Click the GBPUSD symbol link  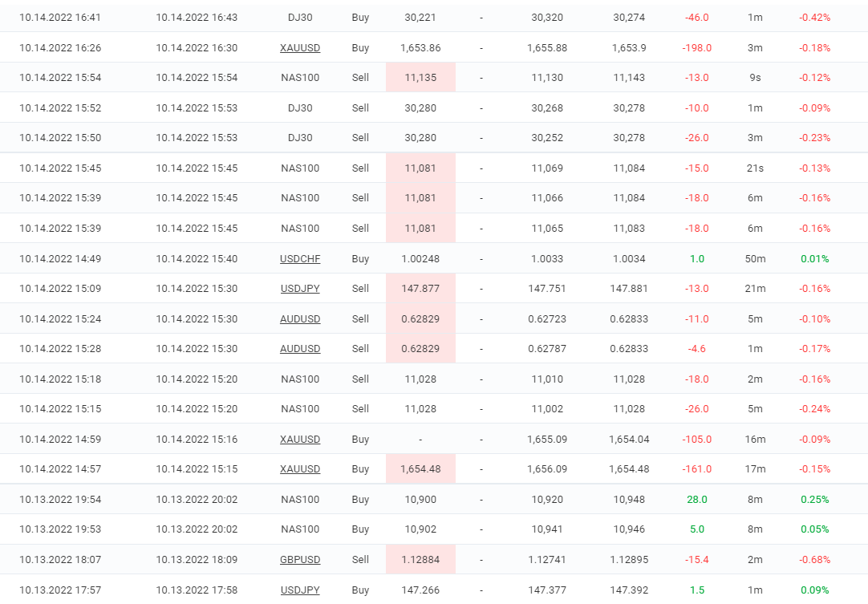pyautogui.click(x=300, y=559)
